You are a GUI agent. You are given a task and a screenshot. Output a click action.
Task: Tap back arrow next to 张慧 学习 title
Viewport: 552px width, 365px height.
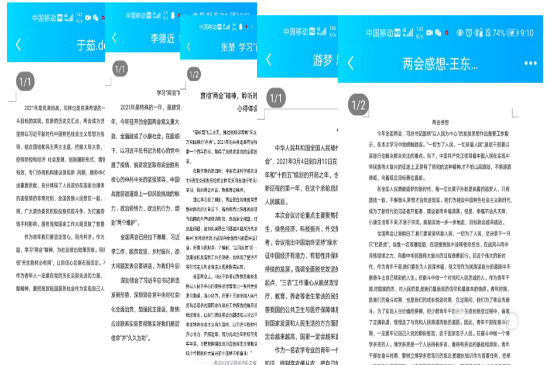click(189, 47)
